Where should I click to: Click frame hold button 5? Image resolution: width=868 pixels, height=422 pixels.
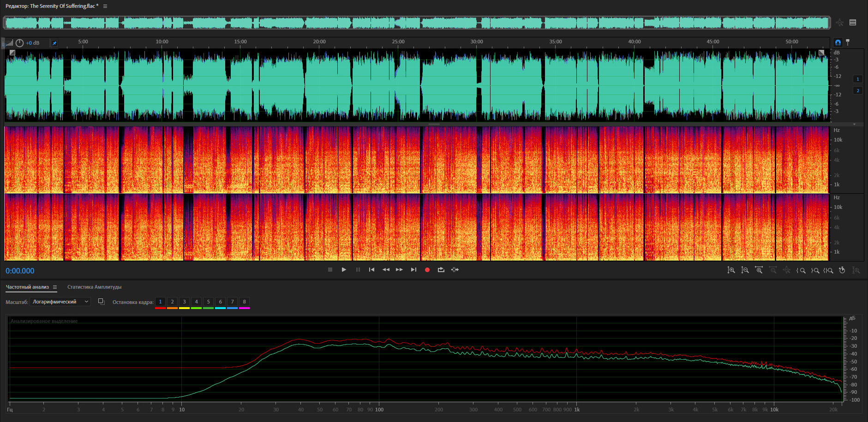point(208,302)
